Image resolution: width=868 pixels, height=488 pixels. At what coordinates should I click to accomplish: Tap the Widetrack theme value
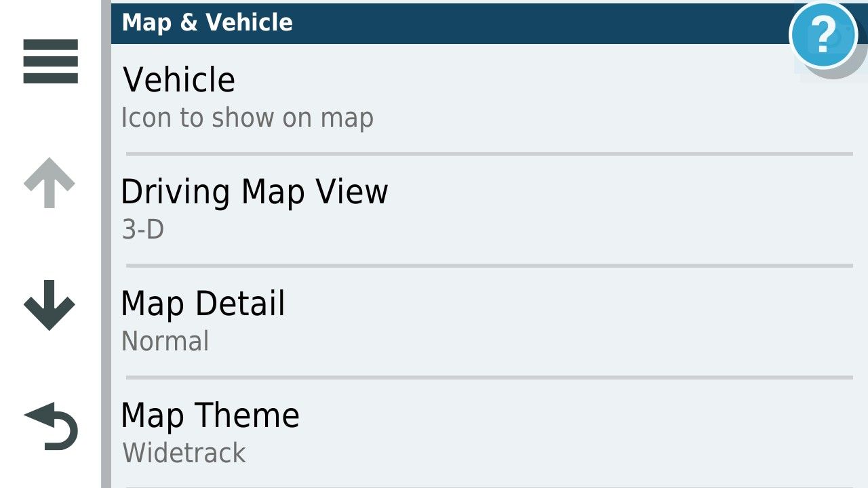[x=184, y=453]
